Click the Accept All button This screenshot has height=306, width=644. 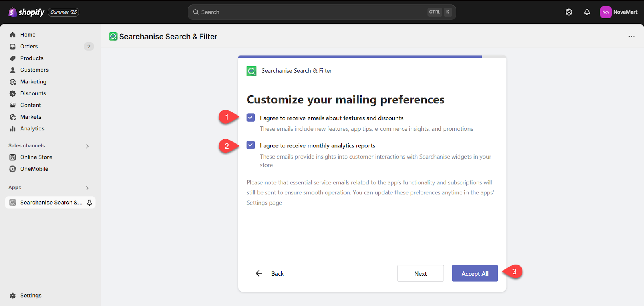pos(475,273)
